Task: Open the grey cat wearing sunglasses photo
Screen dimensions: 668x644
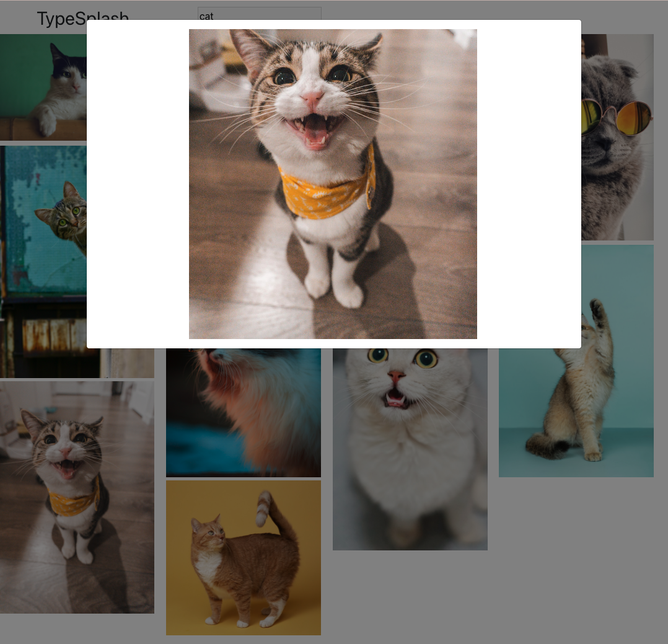Action: tap(617, 137)
